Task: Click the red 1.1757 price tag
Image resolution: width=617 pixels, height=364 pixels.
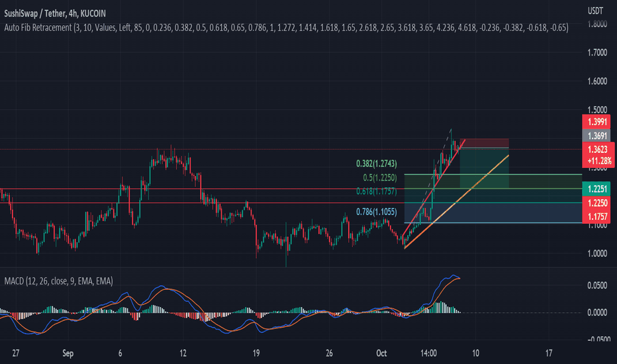Action: [596, 216]
